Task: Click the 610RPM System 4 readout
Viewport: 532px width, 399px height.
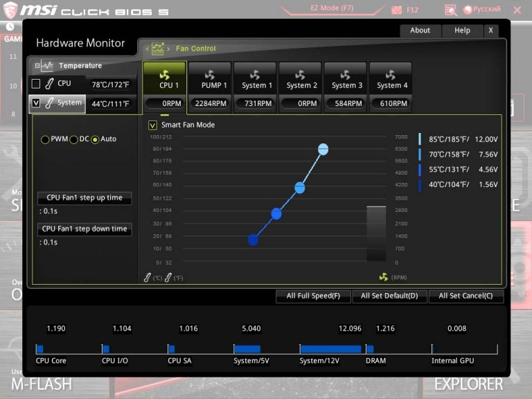Action: [391, 103]
